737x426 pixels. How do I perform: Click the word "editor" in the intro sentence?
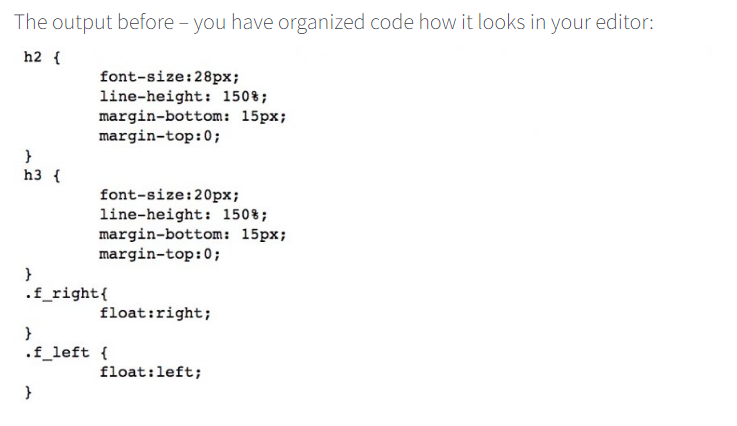coord(626,22)
